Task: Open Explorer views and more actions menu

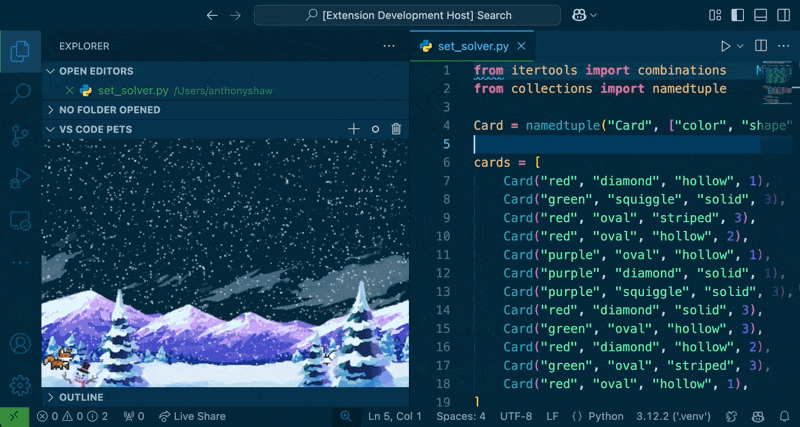Action: (x=389, y=46)
